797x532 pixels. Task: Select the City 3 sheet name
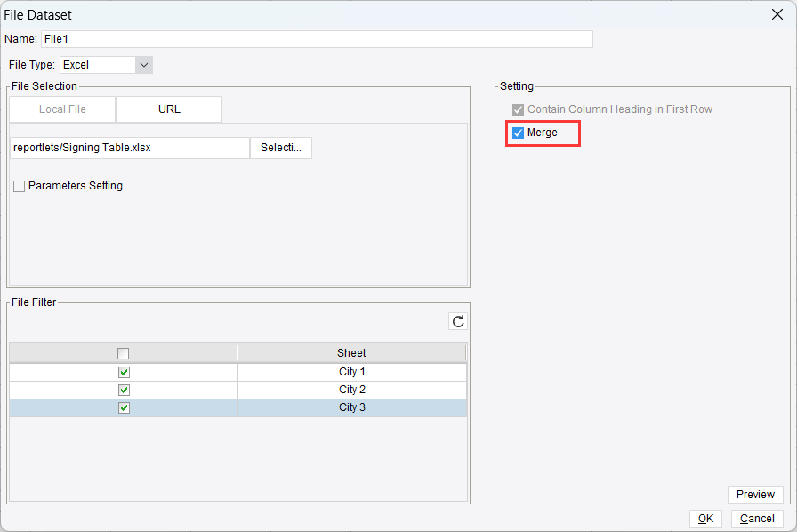351,407
